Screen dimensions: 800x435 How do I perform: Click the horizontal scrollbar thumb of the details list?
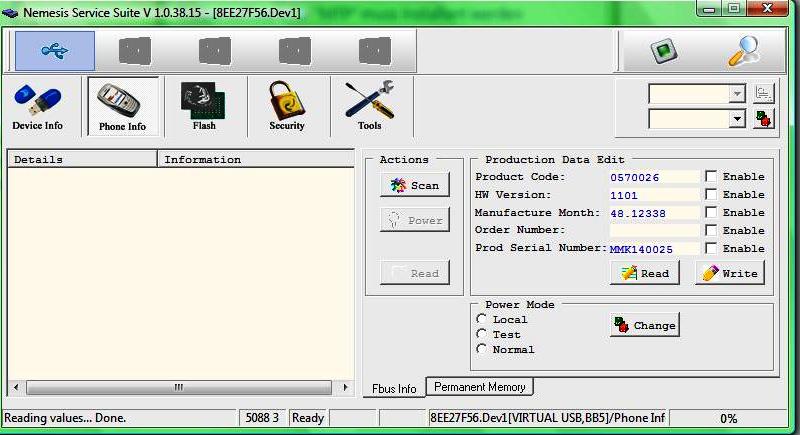point(179,388)
